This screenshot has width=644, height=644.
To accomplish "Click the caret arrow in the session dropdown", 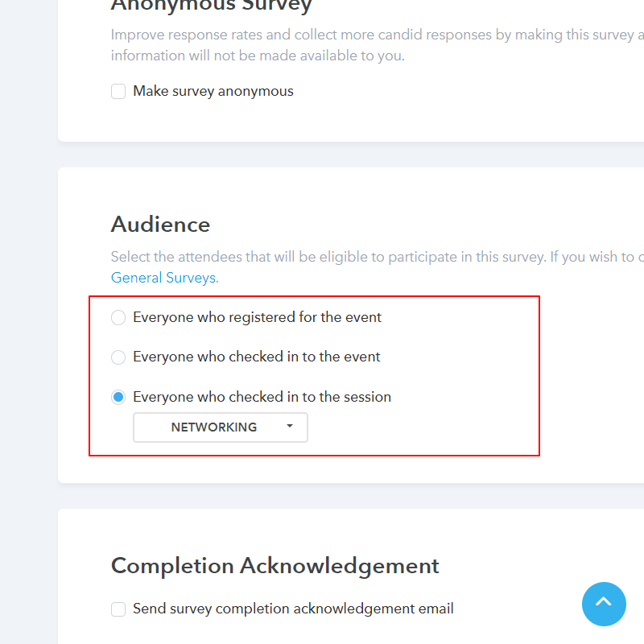I will point(290,427).
